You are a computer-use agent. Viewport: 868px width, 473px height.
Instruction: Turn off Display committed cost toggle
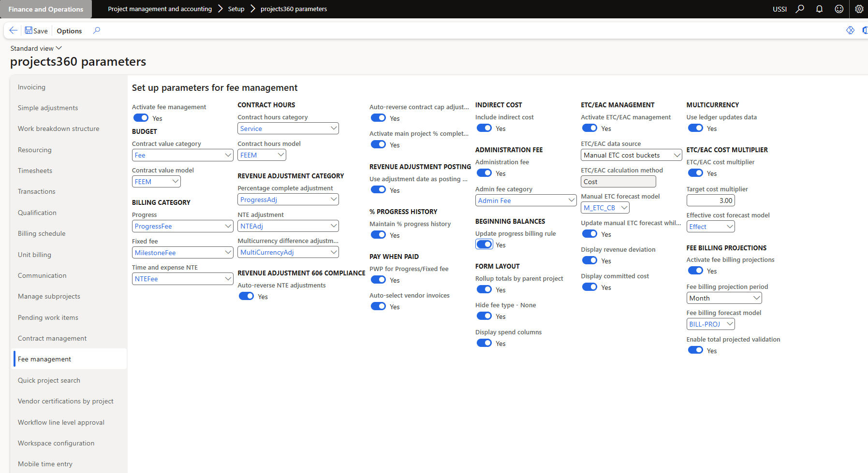(589, 287)
